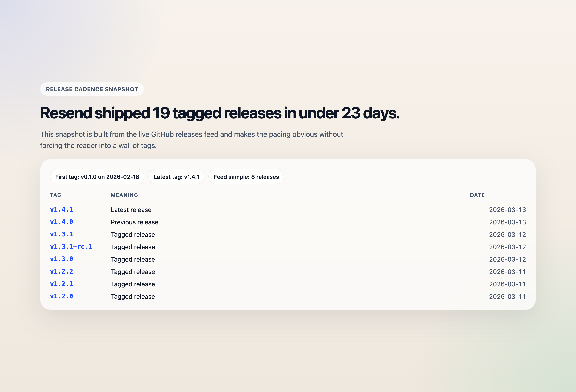Open the v1.3.1-rc.1 release candidate tag
This screenshot has height=392, width=576.
[71, 247]
